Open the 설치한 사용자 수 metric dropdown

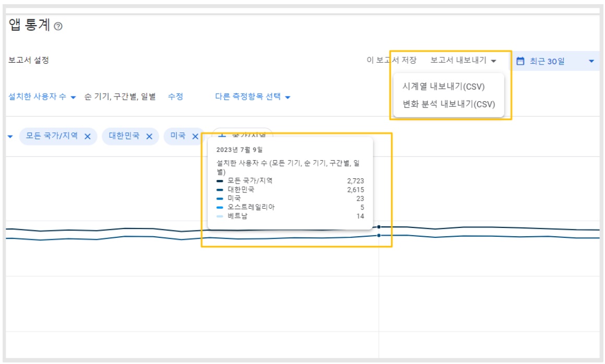42,97
